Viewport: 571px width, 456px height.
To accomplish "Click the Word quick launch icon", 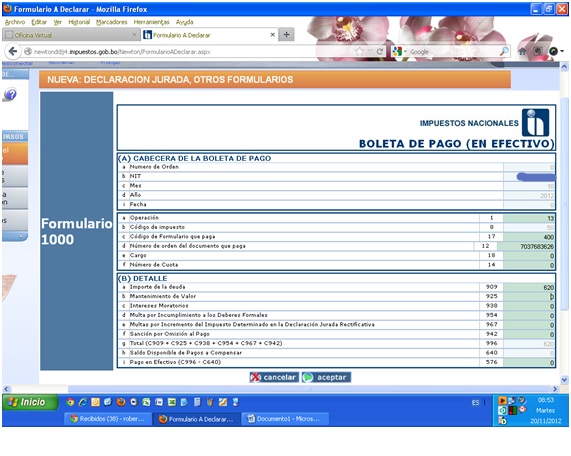I will pos(159,402).
